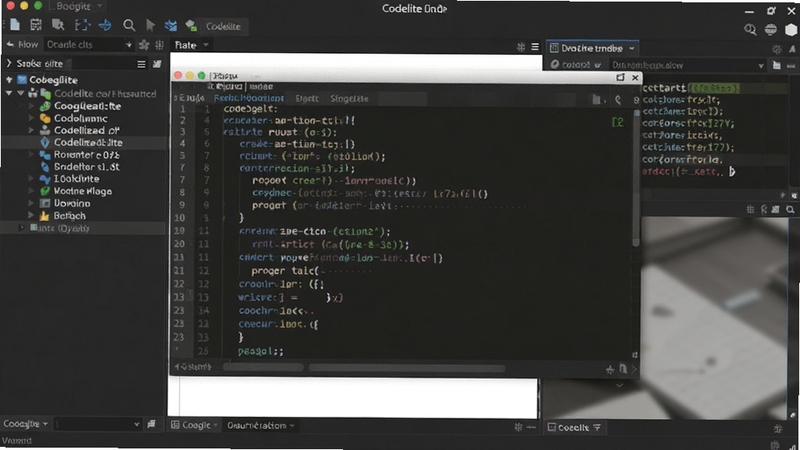Viewport: 800px width, 450px height.
Task: Click the blue inbox icon in main toolbar
Action: pos(170,26)
